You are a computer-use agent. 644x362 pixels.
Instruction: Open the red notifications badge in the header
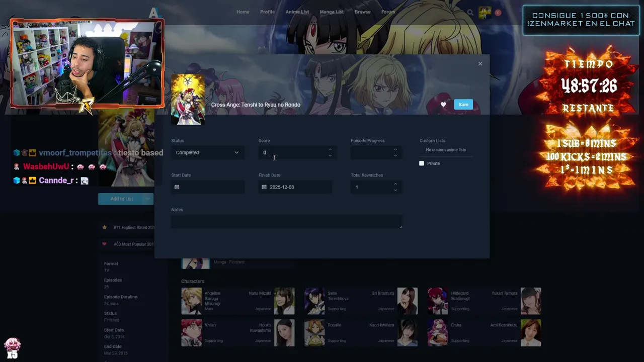pos(498,13)
